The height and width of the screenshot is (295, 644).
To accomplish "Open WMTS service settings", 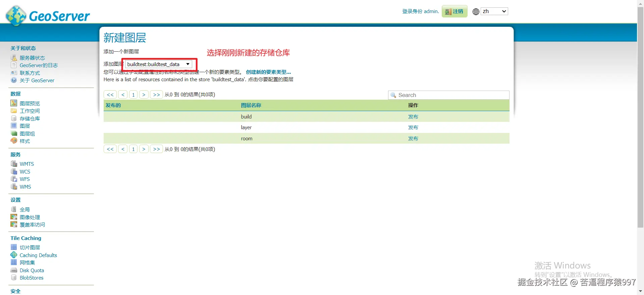I will pos(27,164).
